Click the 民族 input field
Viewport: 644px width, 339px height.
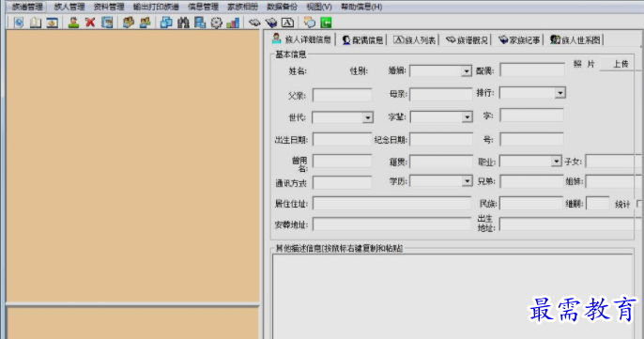531,203
